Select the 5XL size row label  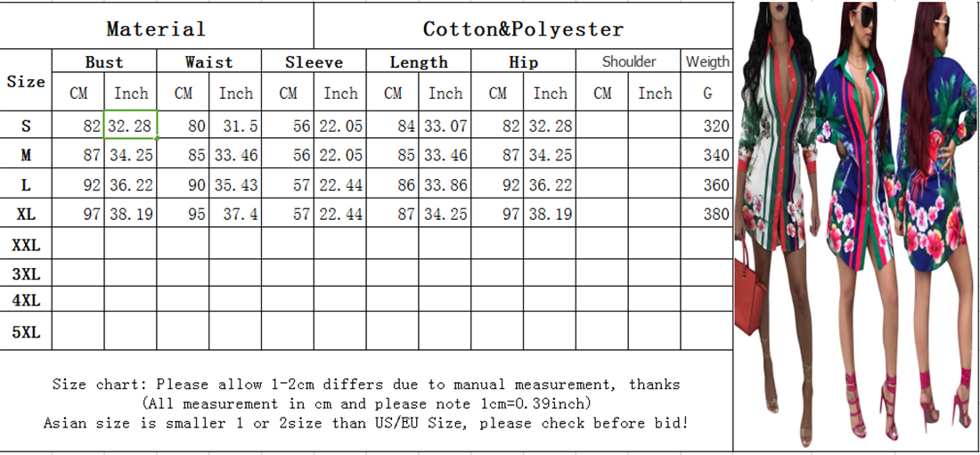26,331
